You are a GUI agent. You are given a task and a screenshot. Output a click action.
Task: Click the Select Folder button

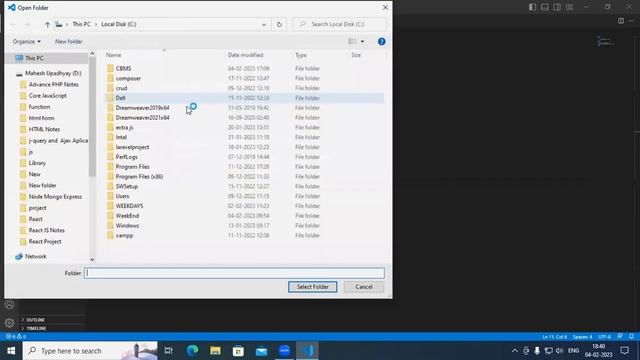313,287
